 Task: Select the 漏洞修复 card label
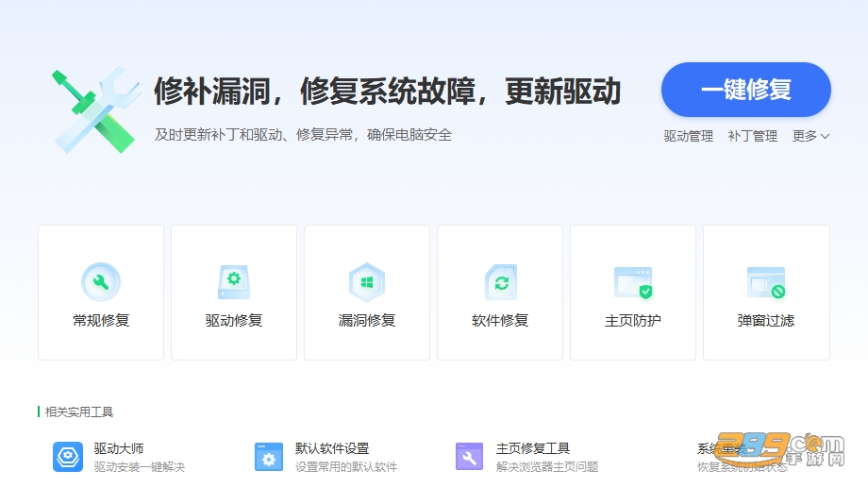366,320
